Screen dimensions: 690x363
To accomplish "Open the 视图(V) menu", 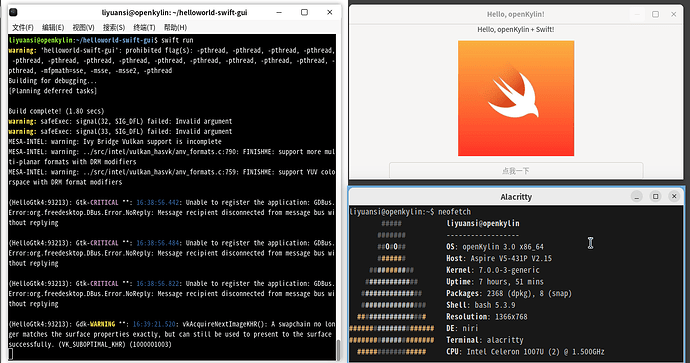I will [x=83, y=27].
